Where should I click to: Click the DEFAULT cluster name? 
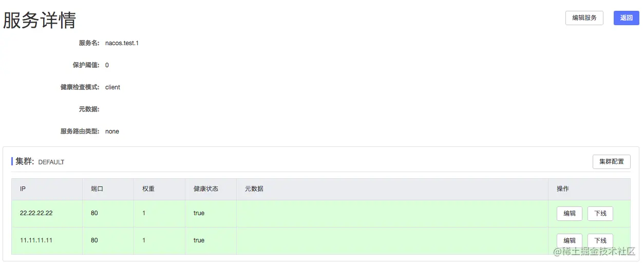click(x=51, y=162)
